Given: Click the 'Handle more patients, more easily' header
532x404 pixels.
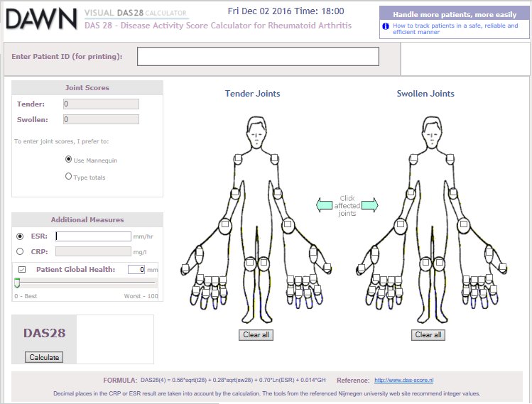Looking at the screenshot, I should 455,15.
